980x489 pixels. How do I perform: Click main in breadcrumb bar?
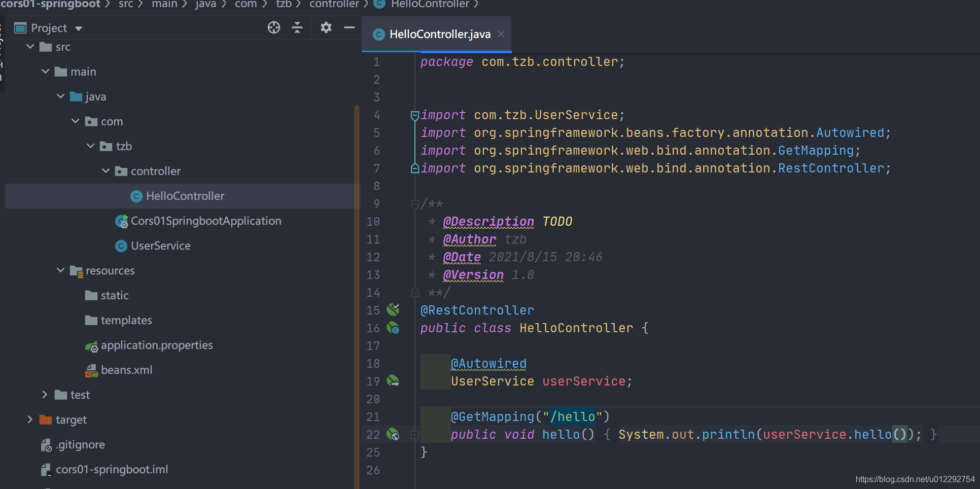point(164,4)
